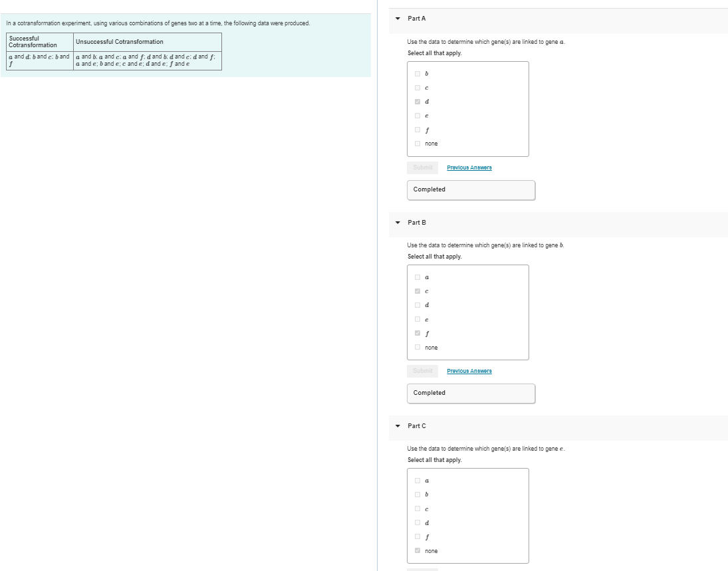This screenshot has width=728, height=571.
Task: Check option c in Part A
Action: click(x=418, y=88)
